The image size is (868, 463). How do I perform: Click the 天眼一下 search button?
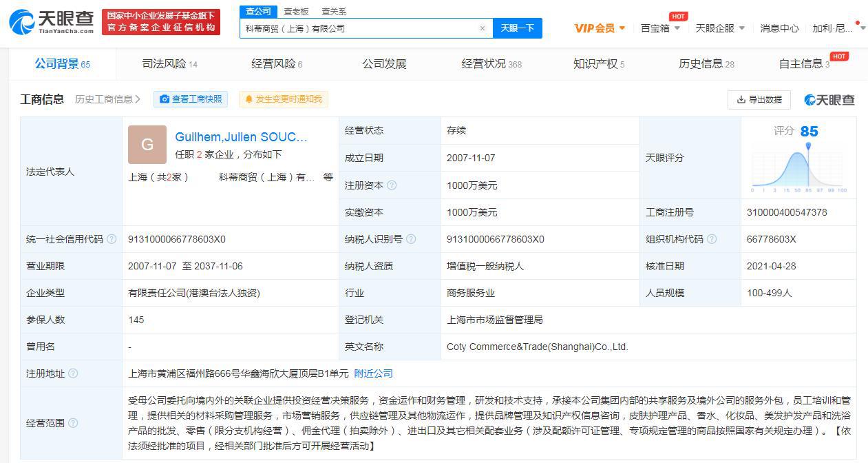[x=518, y=28]
